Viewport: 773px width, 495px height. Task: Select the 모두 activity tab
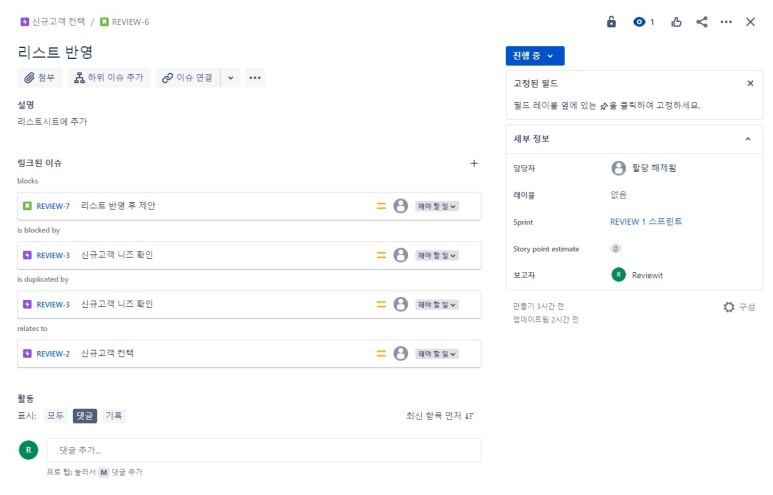pos(55,416)
